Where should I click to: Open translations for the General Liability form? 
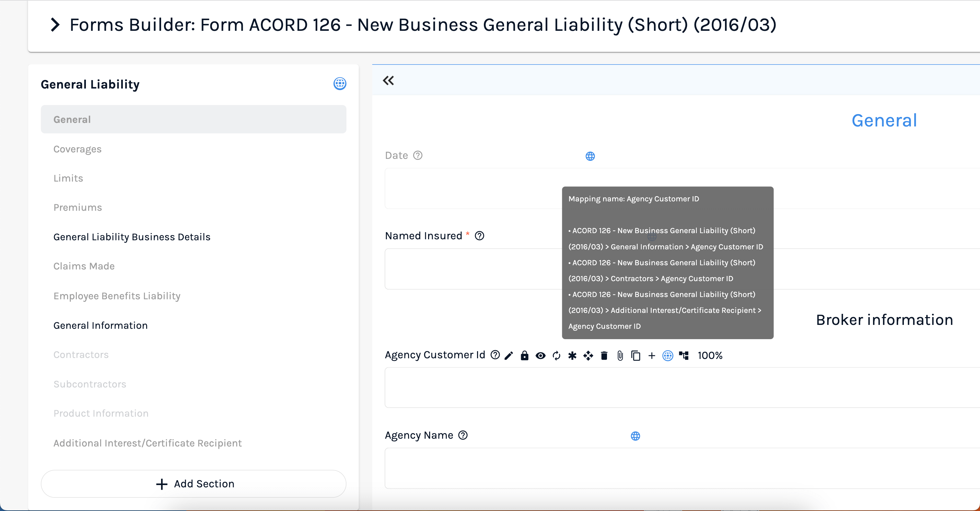click(340, 84)
